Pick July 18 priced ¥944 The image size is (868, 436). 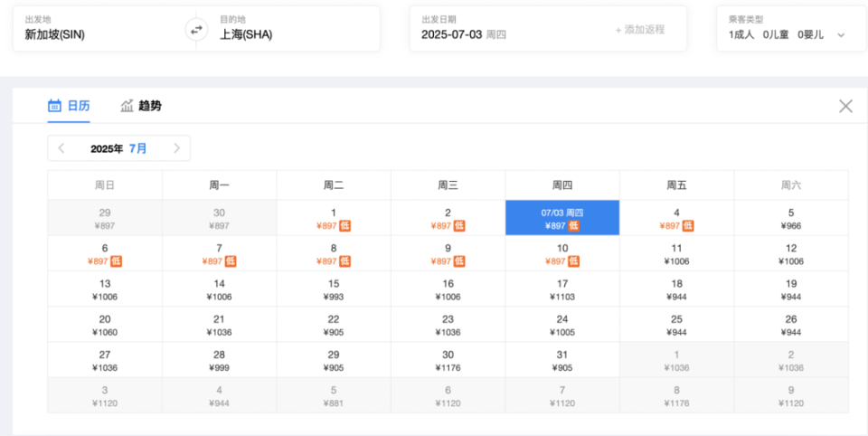(x=677, y=289)
